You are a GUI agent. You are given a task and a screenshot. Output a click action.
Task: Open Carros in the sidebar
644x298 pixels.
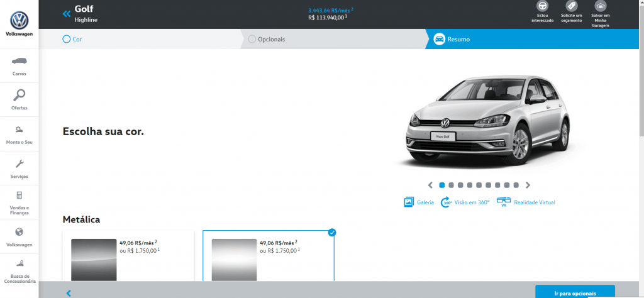[x=19, y=65]
